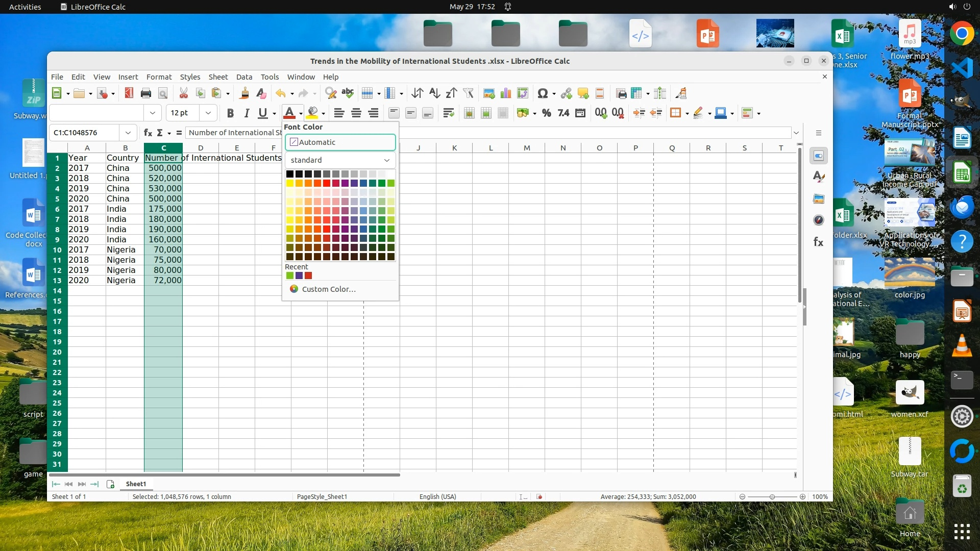Open the Custom Color dialog
This screenshot has width=980, height=551.
(328, 289)
